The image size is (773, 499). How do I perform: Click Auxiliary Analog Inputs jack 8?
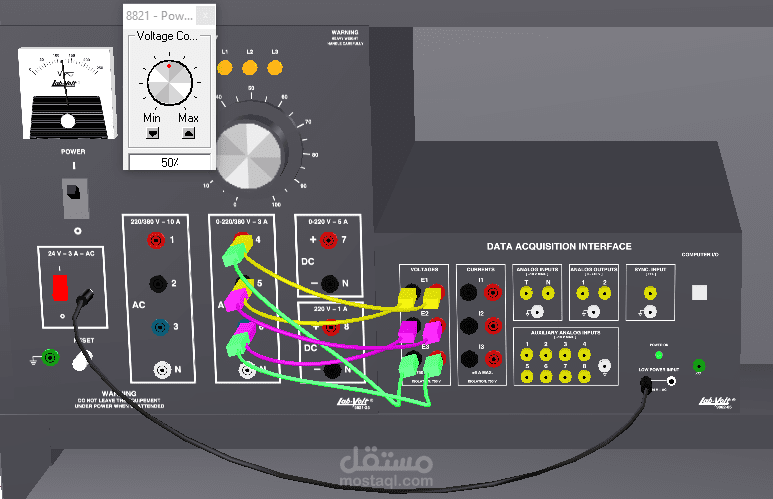click(x=584, y=377)
